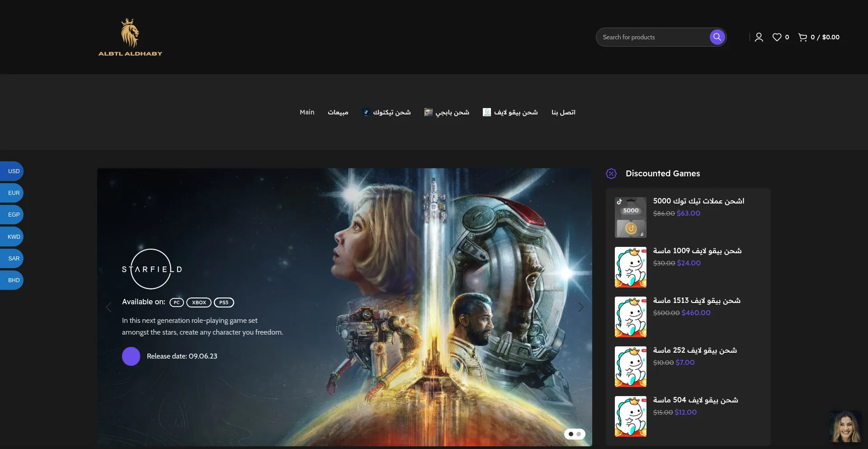Open the شحن بيقو لايف 252 ماسة link
This screenshot has height=449, width=868.
(695, 350)
